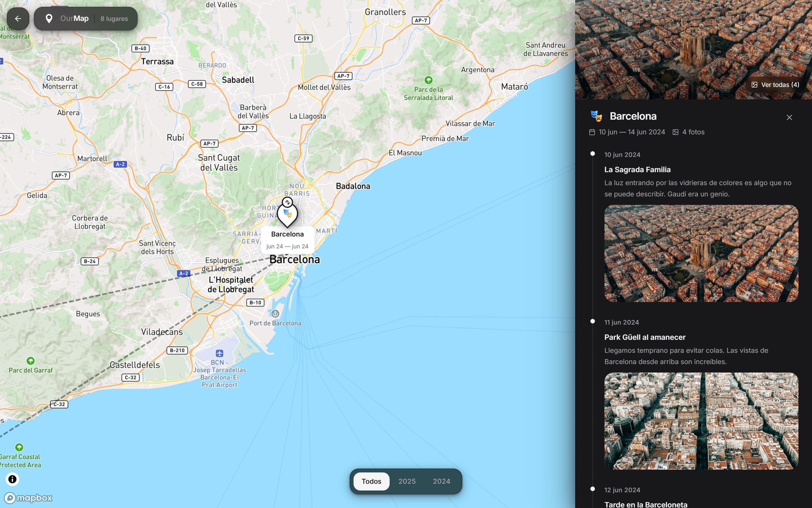Click the Mataró map label
Viewport: 812px width, 508px height.
pos(514,87)
